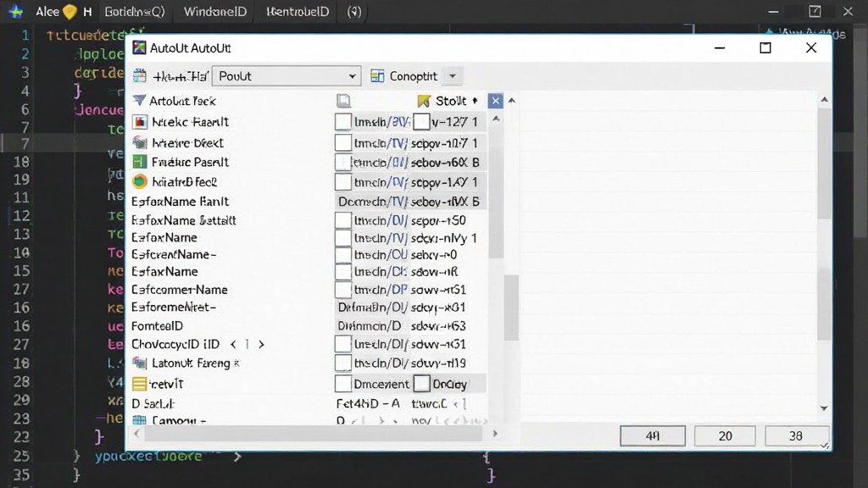Click the left chevron next to ChovcocycID IID

click(x=233, y=344)
